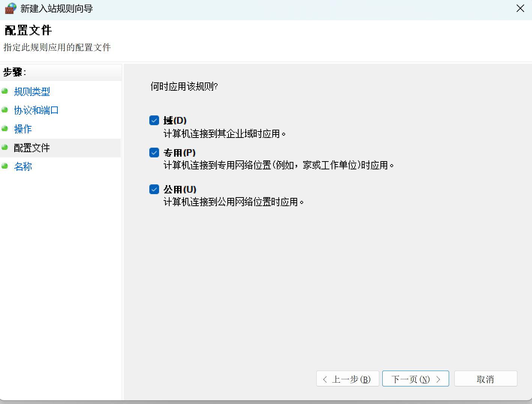The height and width of the screenshot is (404, 532).
Task: Click the green bullet beside 操作
Action: [5, 129]
